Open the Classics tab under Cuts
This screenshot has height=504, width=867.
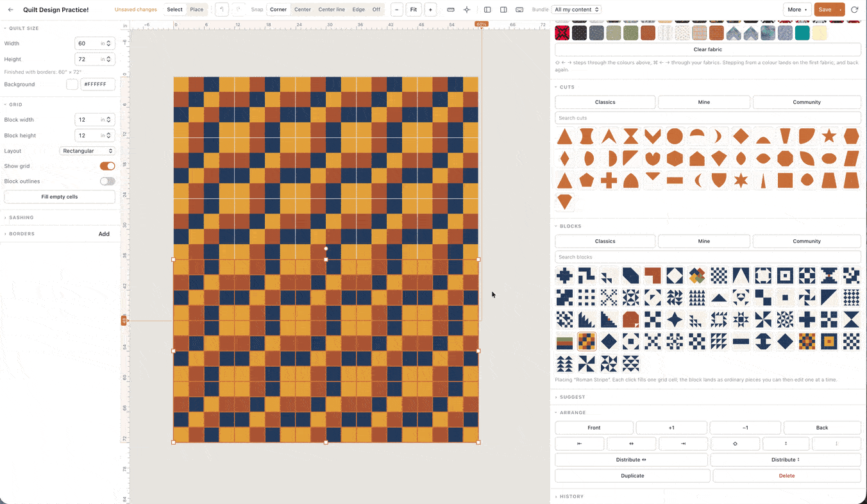(x=605, y=102)
